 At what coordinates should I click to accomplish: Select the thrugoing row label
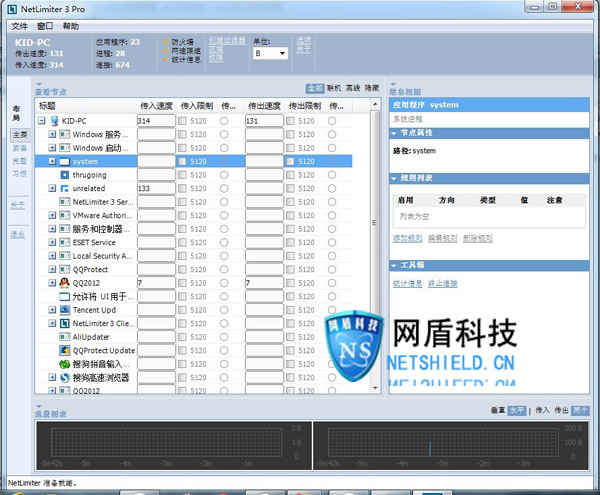(x=90, y=175)
